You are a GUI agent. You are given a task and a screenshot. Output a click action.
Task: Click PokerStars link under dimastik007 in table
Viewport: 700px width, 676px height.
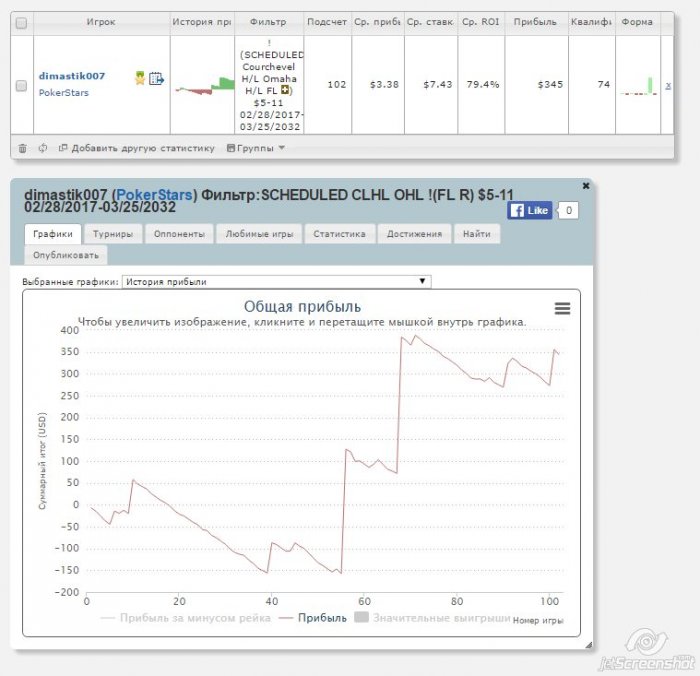[63, 93]
